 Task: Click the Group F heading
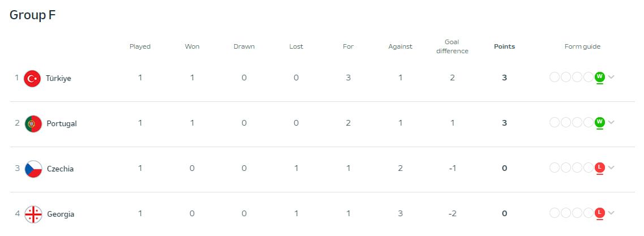(32, 15)
